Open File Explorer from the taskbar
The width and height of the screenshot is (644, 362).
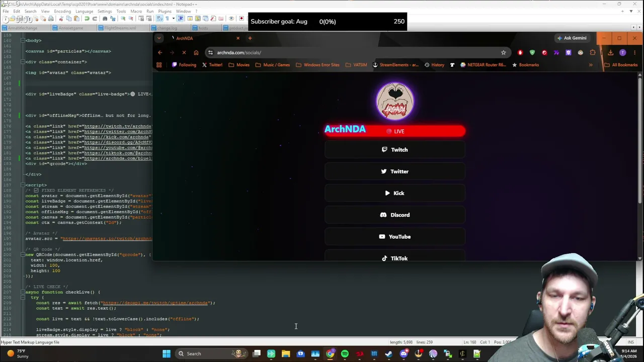click(x=286, y=353)
